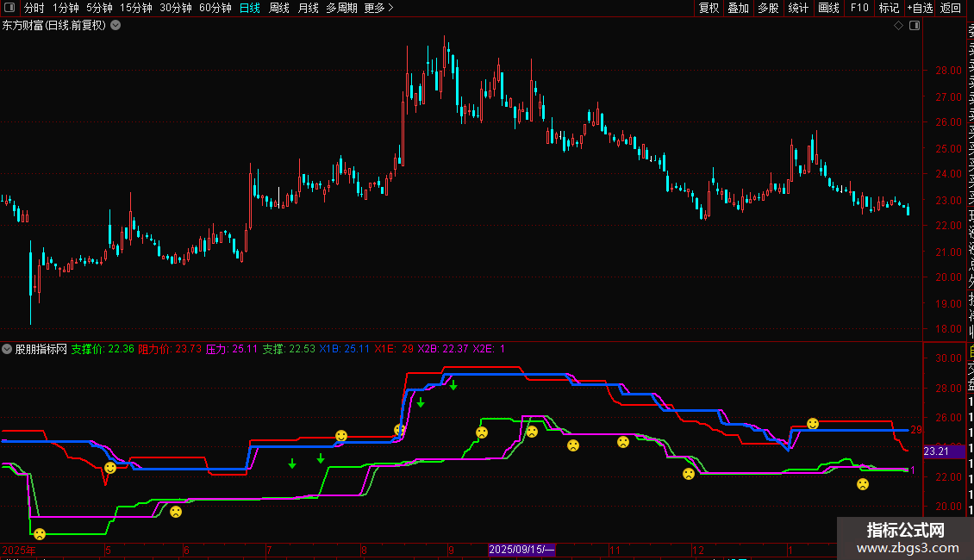974x560 pixels.
Task: Click the smiley face just right of month 5
Action: (110, 468)
